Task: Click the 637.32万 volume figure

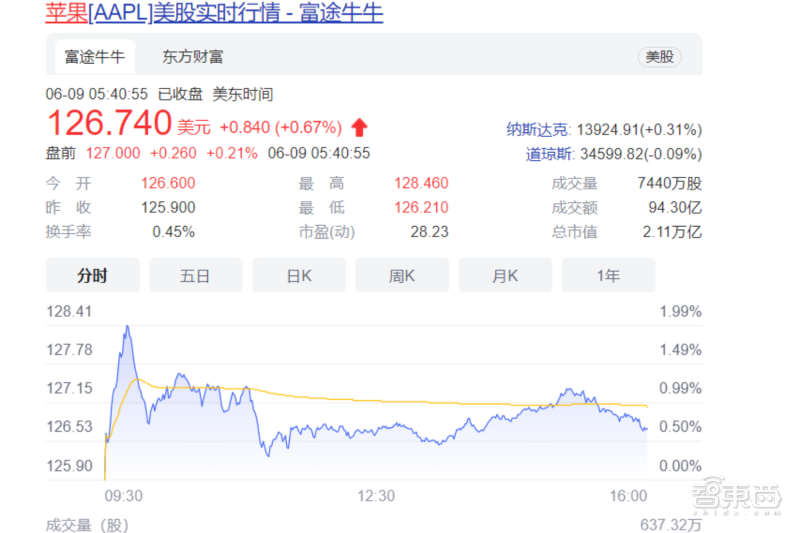Action: (x=671, y=525)
